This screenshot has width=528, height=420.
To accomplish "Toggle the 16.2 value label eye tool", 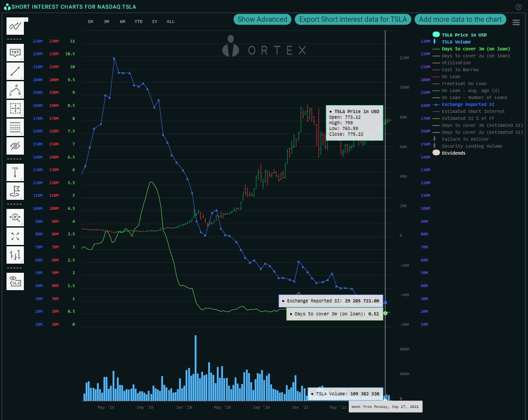I will pos(15,281).
